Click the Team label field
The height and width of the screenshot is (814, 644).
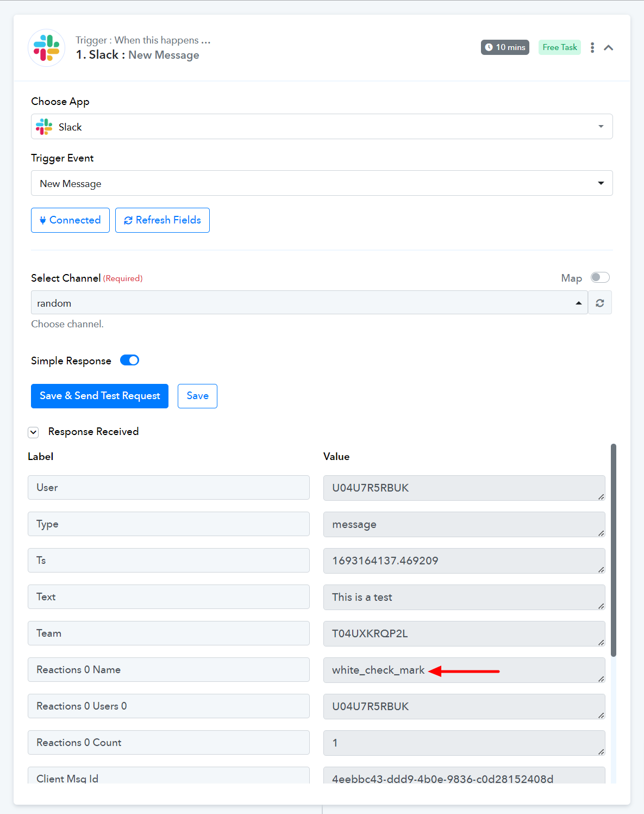pyautogui.click(x=168, y=633)
